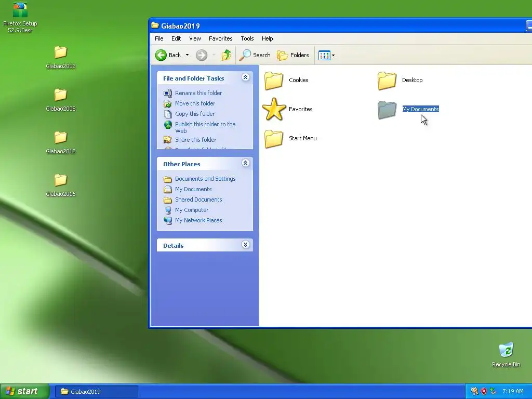
Task: Click the Desktop folder name
Action: click(412, 80)
